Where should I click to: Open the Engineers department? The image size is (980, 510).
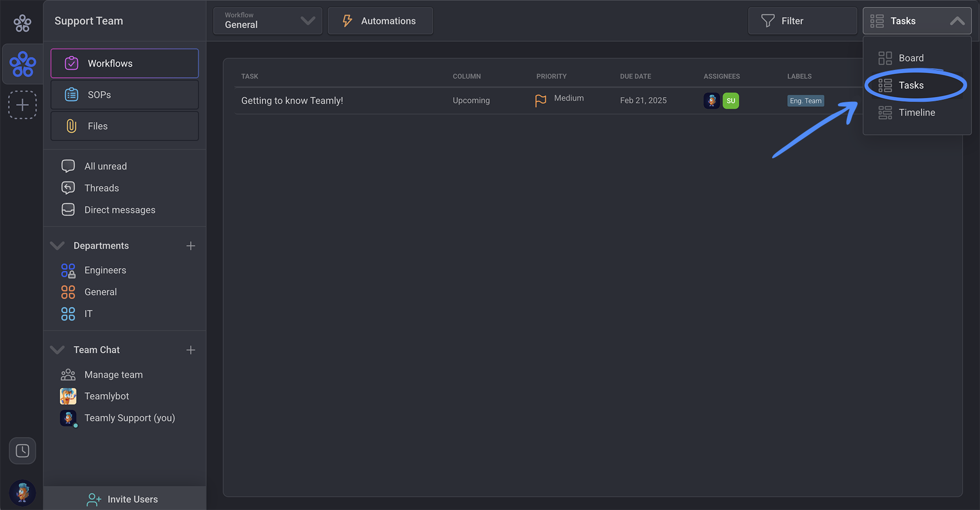(x=105, y=270)
